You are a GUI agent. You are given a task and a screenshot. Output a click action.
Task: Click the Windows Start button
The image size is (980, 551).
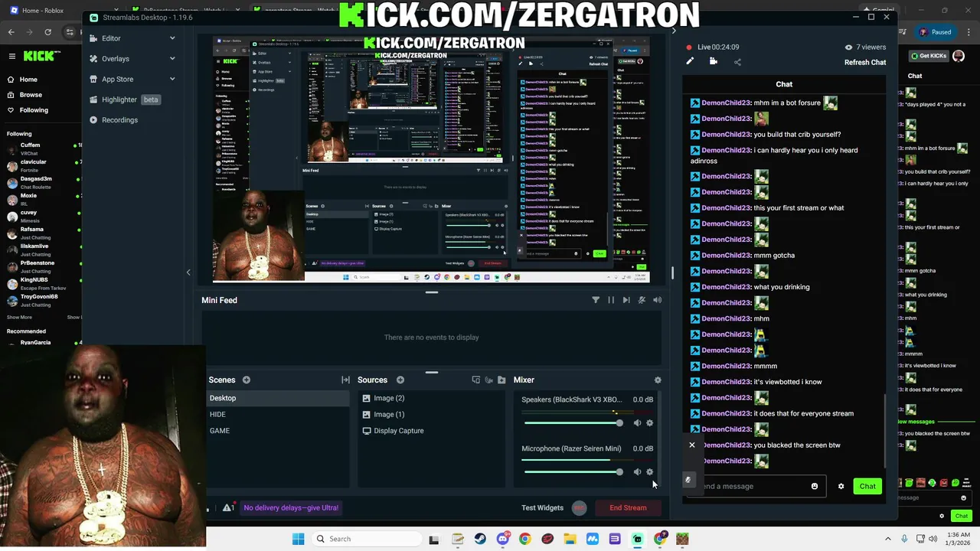[298, 539]
